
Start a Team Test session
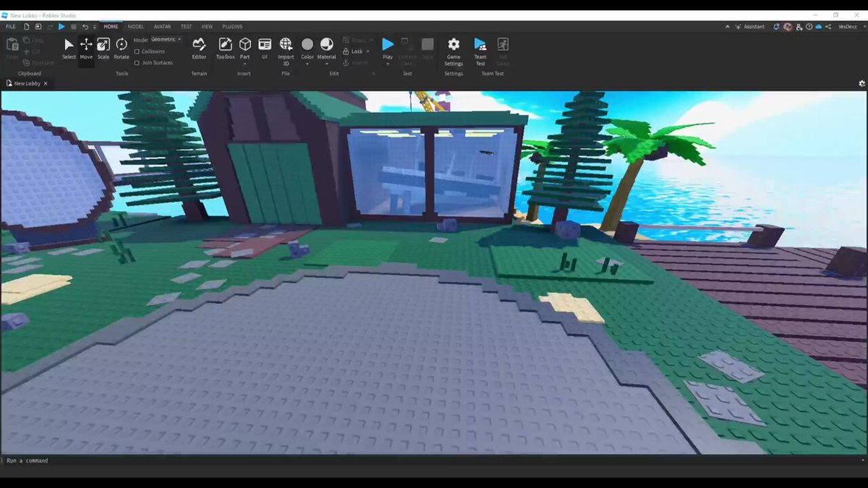point(480,51)
